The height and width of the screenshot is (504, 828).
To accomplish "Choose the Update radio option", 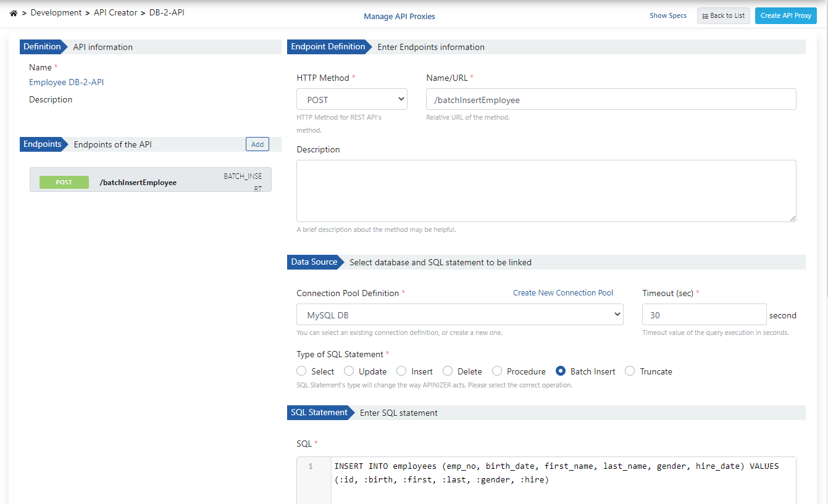I will (x=349, y=371).
